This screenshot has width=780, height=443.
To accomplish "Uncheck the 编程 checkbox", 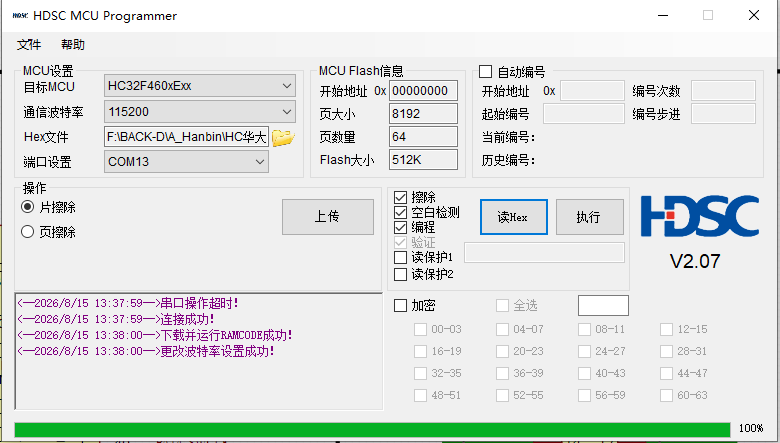I will (400, 227).
